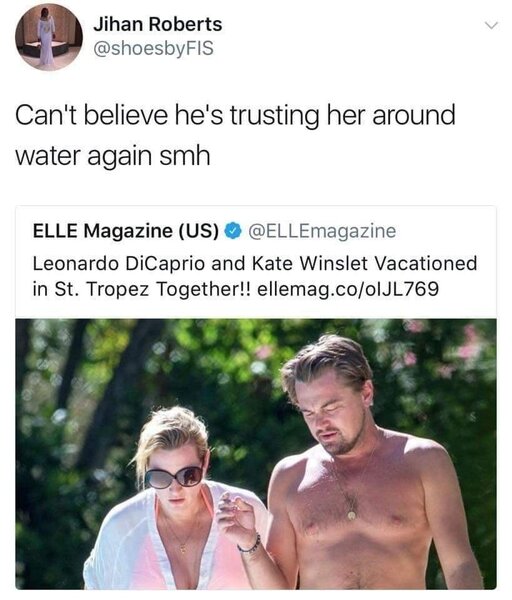Open the quoted tweet's vacation photo

point(256,454)
